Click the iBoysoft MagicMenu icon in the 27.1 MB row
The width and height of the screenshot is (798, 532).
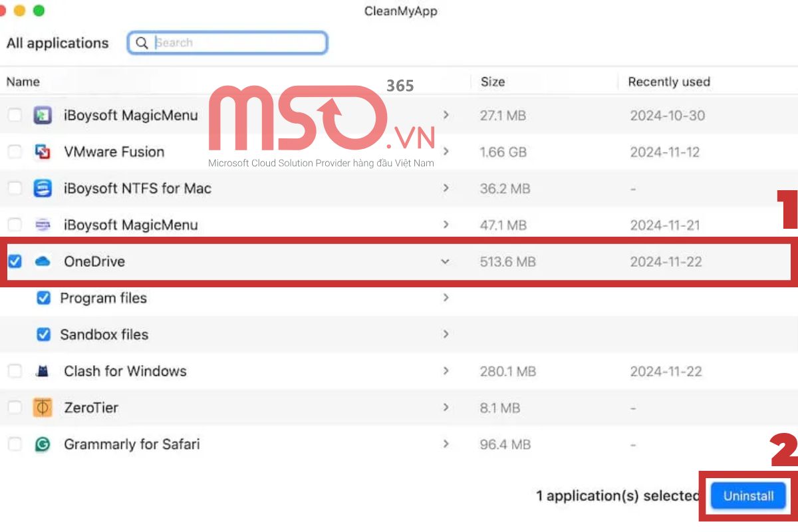tap(43, 116)
